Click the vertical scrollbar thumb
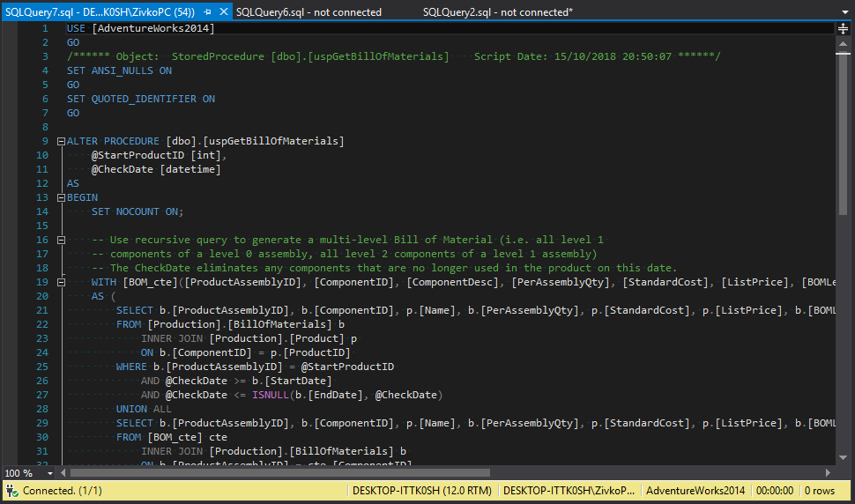The width and height of the screenshot is (855, 504). tap(843, 134)
